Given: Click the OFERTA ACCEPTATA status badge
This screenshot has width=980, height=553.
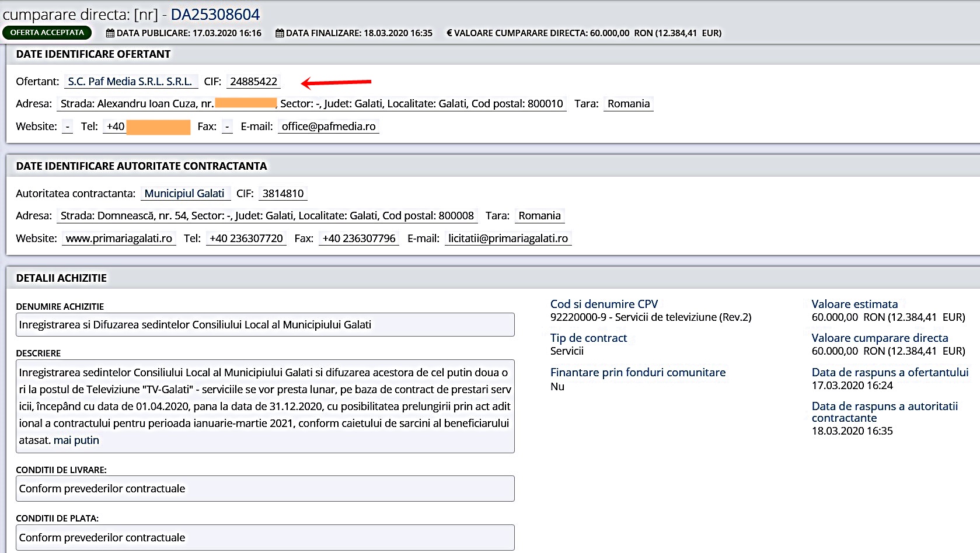Looking at the screenshot, I should click(47, 33).
